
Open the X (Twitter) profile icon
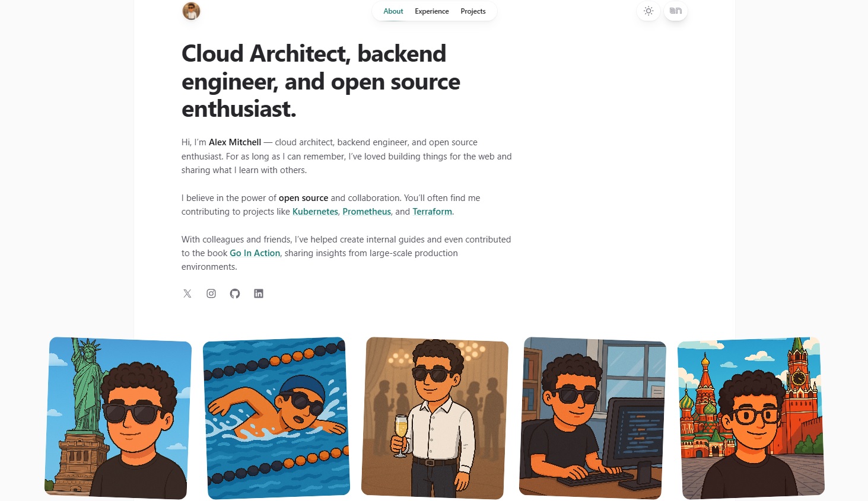[x=187, y=293]
